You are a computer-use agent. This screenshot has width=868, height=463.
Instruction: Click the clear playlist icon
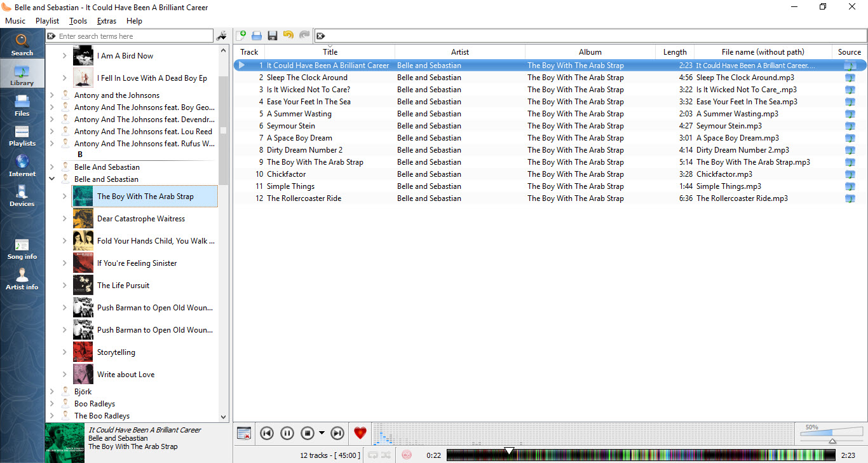[244, 433]
